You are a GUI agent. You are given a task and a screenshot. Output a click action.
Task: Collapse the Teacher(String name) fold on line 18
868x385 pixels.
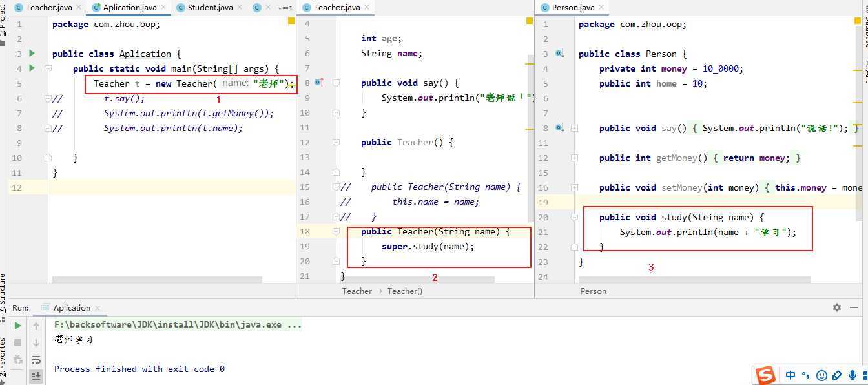[x=336, y=231]
